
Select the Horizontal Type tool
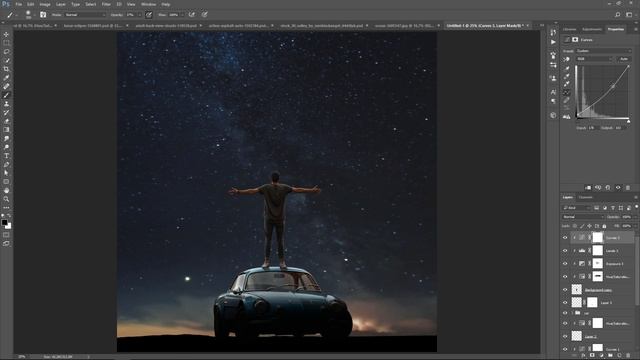[6, 156]
